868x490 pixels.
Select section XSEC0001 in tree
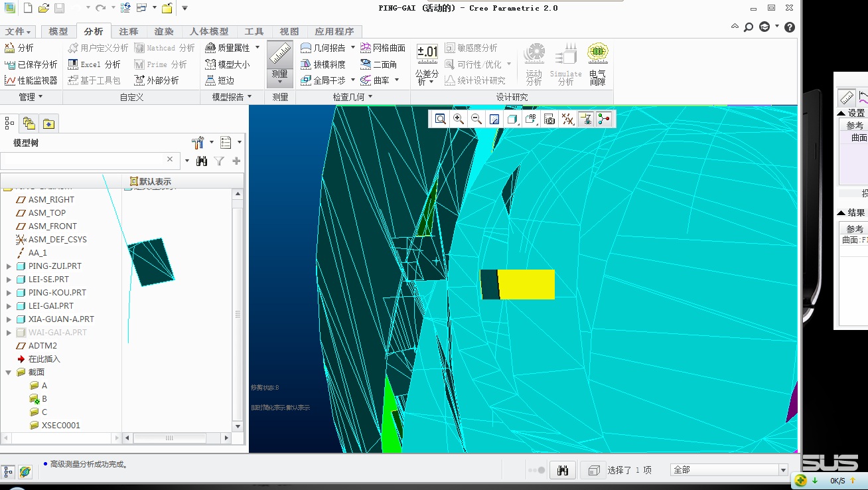tap(54, 426)
